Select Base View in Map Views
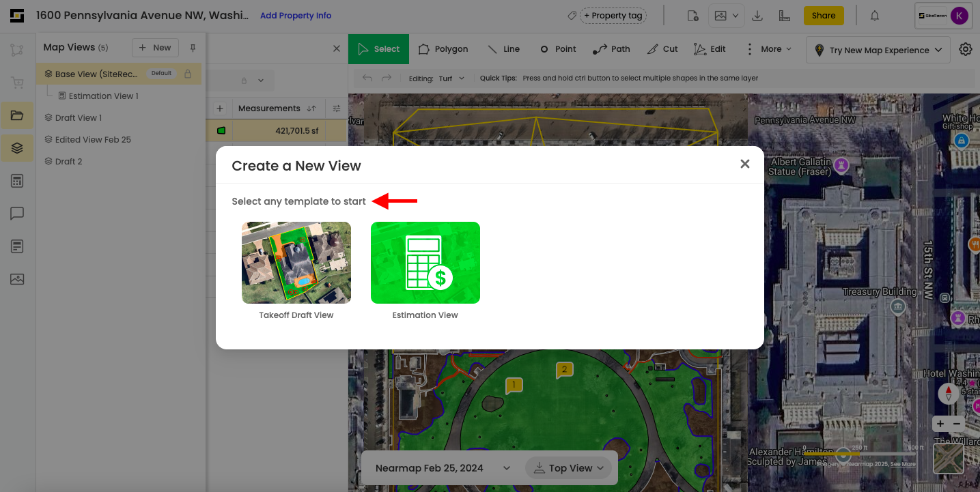Image resolution: width=980 pixels, height=492 pixels. click(x=119, y=74)
